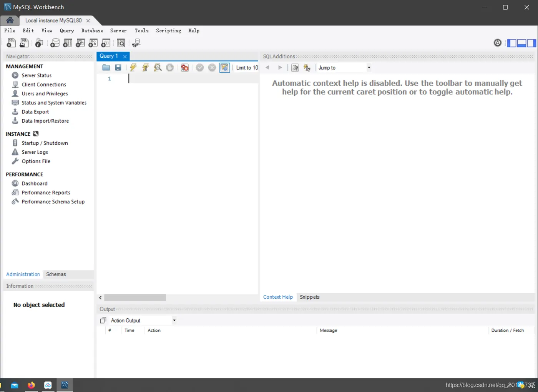Execute query lightning bolt icon

[x=133, y=68]
